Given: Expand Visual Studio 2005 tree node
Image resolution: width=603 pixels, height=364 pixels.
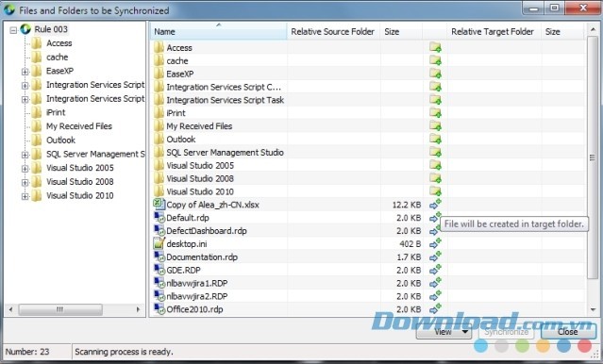Looking at the screenshot, I should 25,169.
